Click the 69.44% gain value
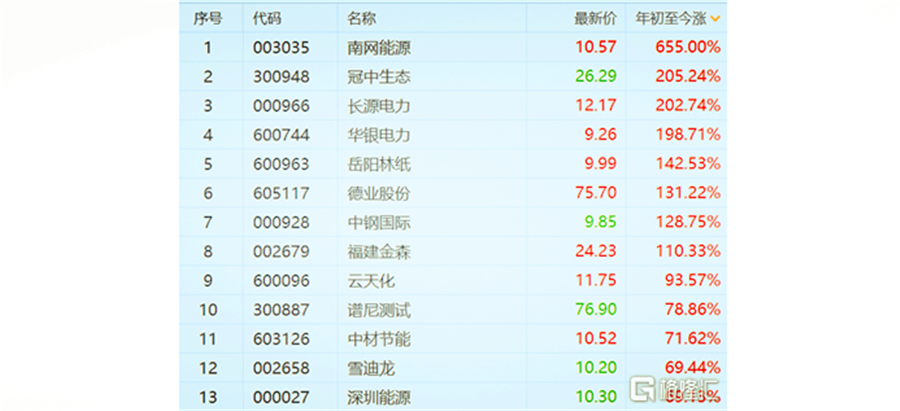 click(x=693, y=369)
